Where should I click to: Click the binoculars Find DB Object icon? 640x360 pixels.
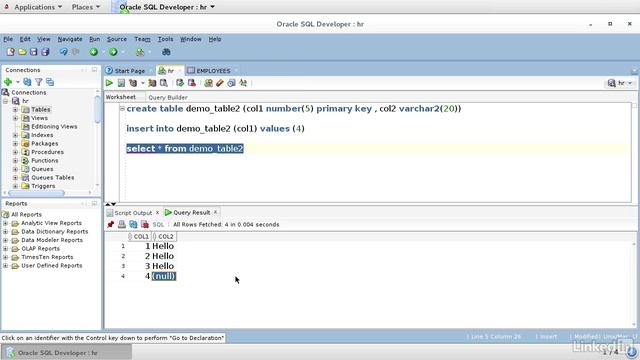point(166,52)
